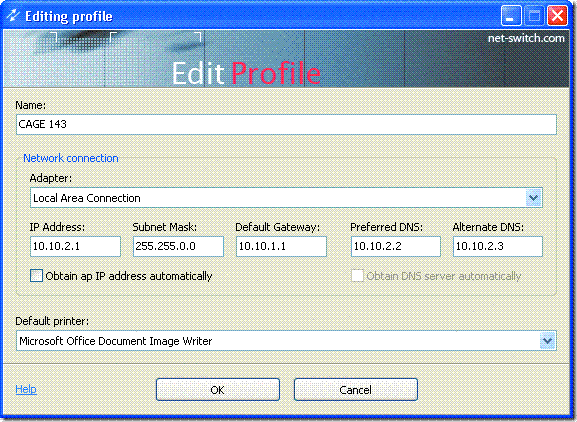Toggle Obtain DNS server automatically checkbox

(357, 276)
